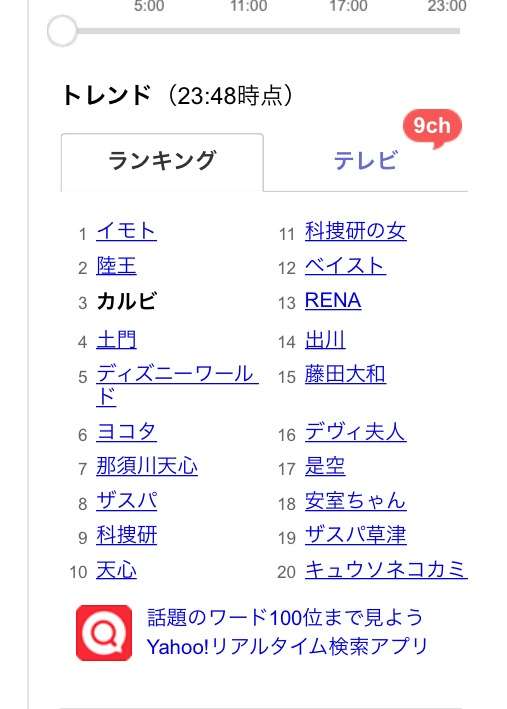
Task: Click the ヨコタ trend link
Action: point(126,432)
